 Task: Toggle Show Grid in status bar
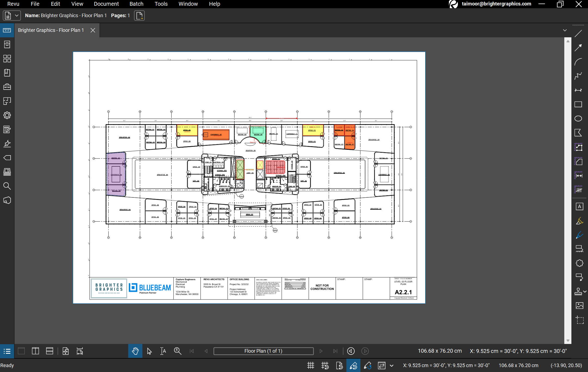[311, 365]
